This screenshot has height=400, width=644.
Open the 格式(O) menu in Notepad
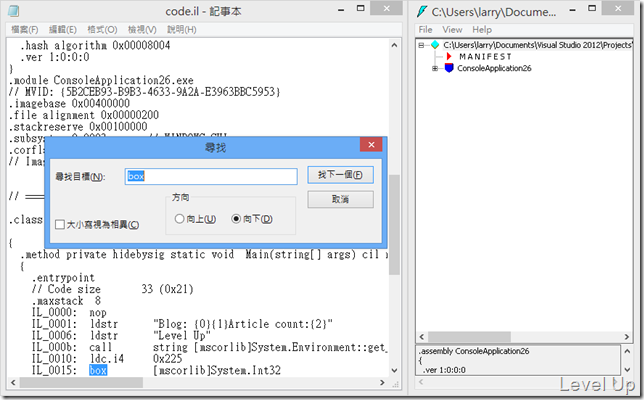point(102,30)
